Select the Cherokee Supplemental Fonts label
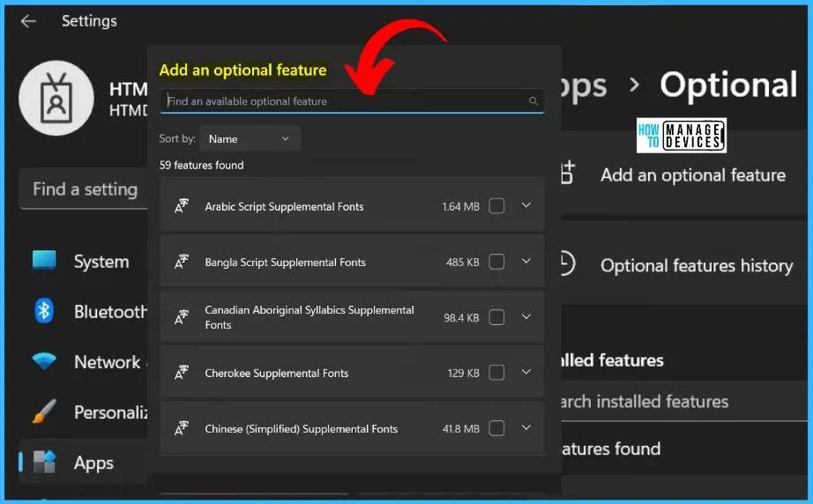 [276, 373]
